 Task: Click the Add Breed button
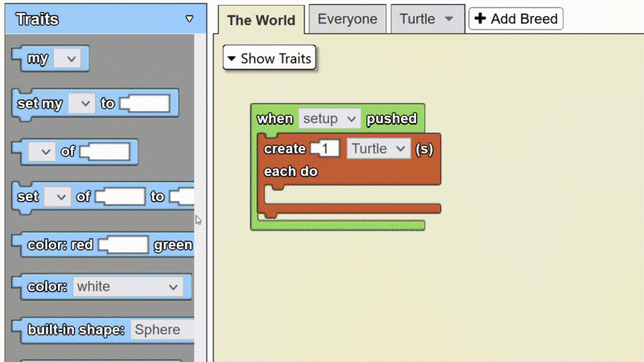(516, 19)
